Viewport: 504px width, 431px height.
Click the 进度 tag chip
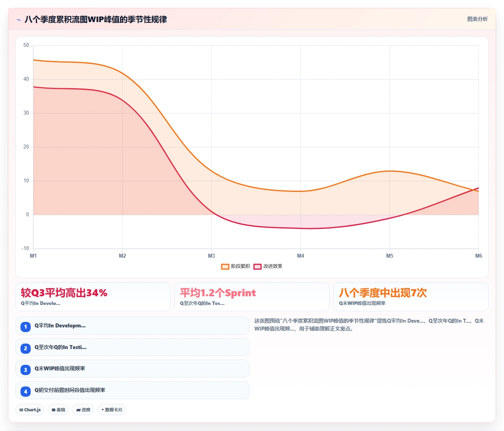83,410
